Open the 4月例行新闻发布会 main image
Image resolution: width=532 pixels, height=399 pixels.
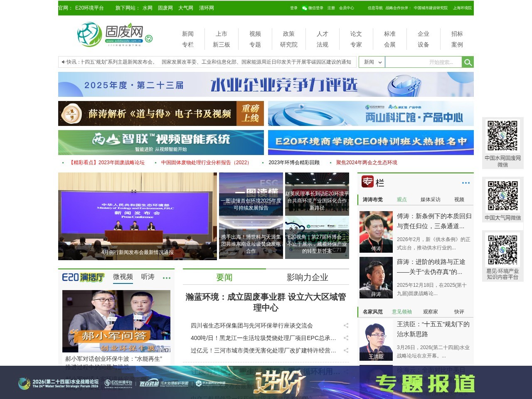138,216
